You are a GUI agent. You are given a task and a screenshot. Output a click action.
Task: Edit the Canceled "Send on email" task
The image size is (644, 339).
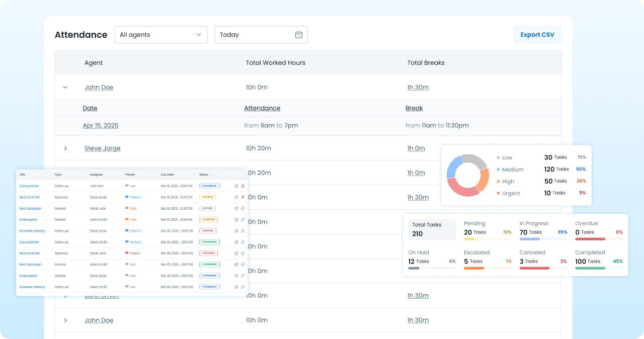pos(236,253)
